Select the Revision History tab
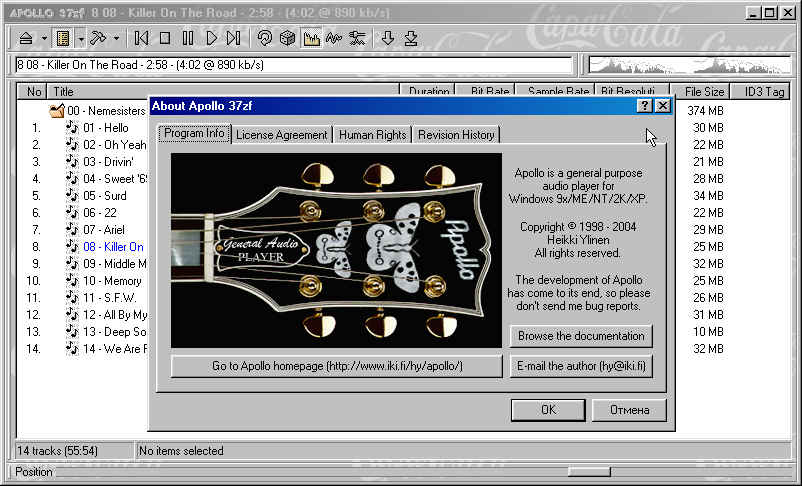802x486 pixels. coord(456,135)
